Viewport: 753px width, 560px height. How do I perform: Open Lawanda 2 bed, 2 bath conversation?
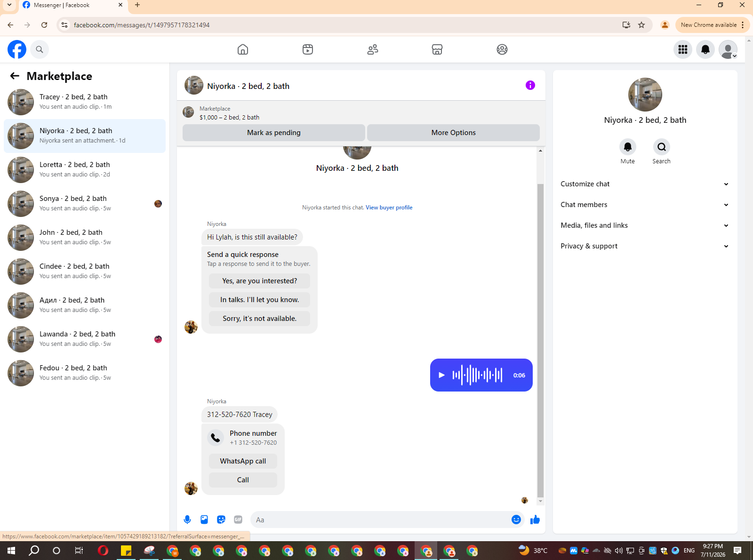tap(85, 339)
